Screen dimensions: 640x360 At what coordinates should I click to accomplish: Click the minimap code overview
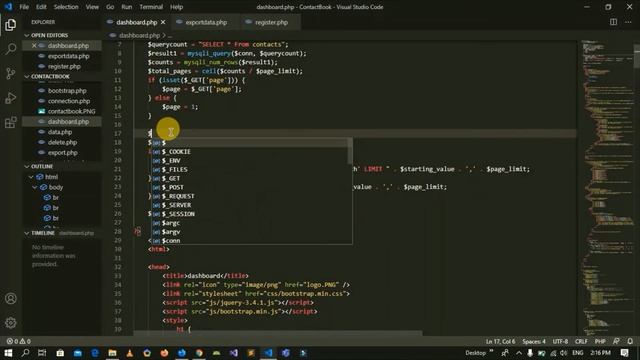tap(607, 188)
